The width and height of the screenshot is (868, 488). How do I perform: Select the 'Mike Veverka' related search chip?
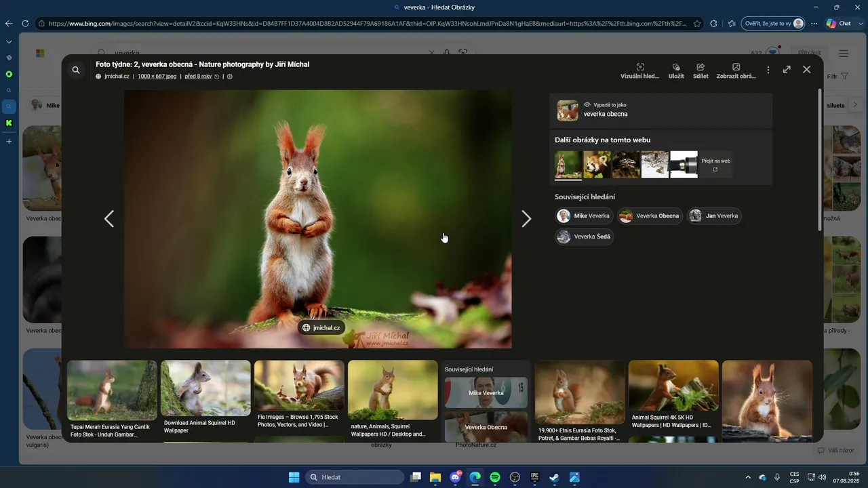tap(584, 216)
